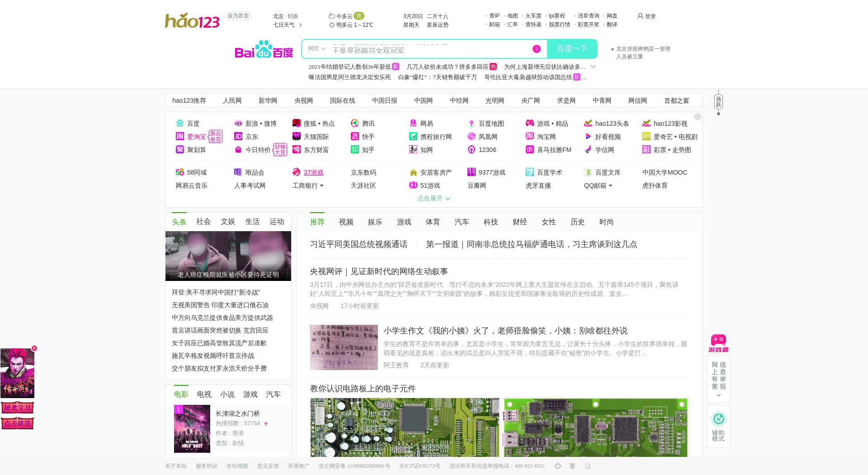The image size is (868, 475).
Task: Open 游戏·精品 icon link
Action: [x=530, y=123]
